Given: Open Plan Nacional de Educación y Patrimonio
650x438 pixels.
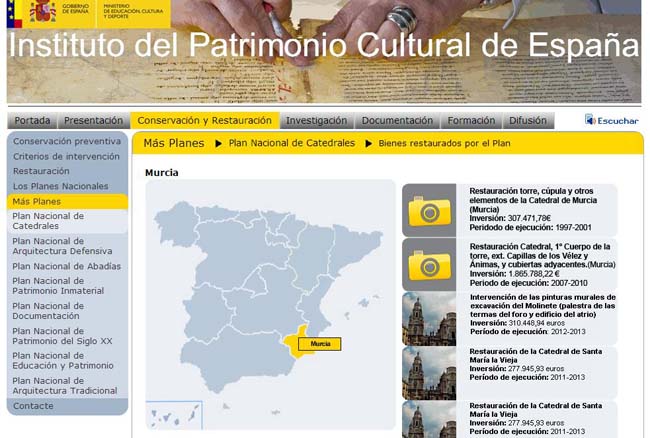Looking at the screenshot, I should [x=63, y=361].
